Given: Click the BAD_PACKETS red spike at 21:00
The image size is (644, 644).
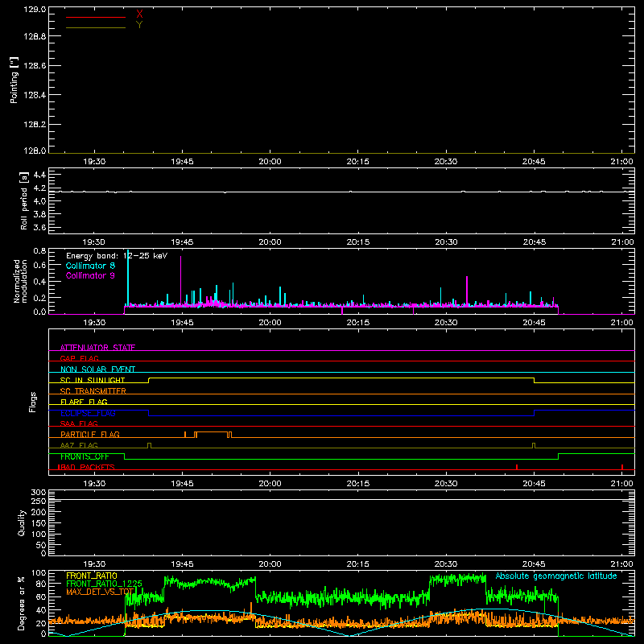Looking at the screenshot, I should coord(622,467).
